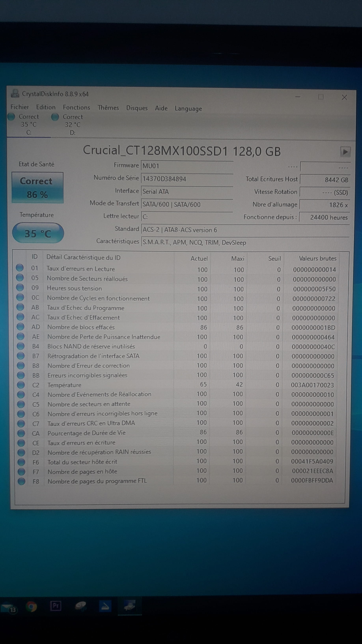
Task: Open the Fichier menu
Action: (20, 107)
